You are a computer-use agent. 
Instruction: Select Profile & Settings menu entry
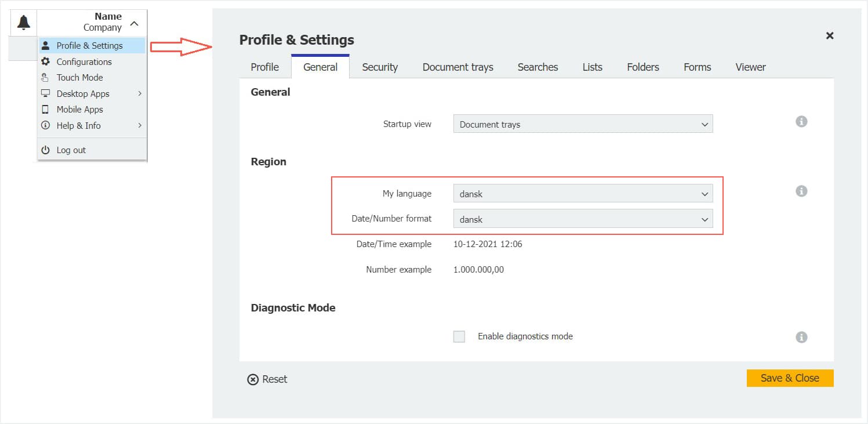[90, 46]
